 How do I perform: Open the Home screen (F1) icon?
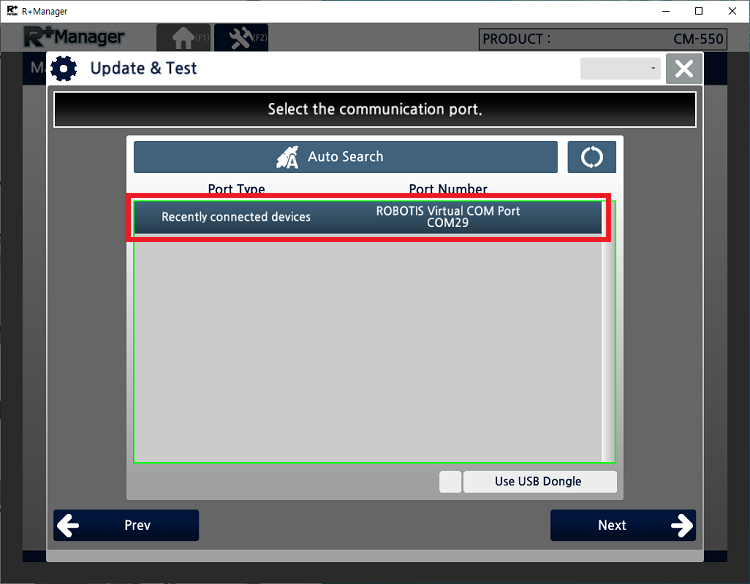(183, 38)
